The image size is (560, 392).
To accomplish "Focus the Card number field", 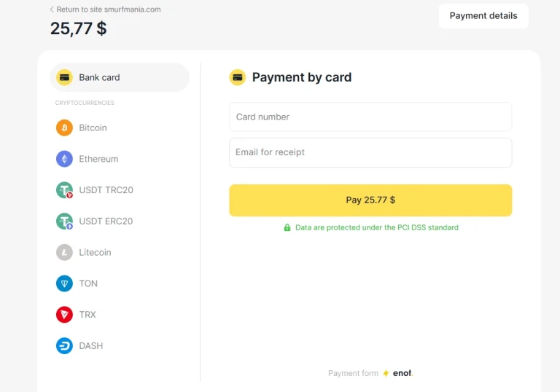I will 370,117.
